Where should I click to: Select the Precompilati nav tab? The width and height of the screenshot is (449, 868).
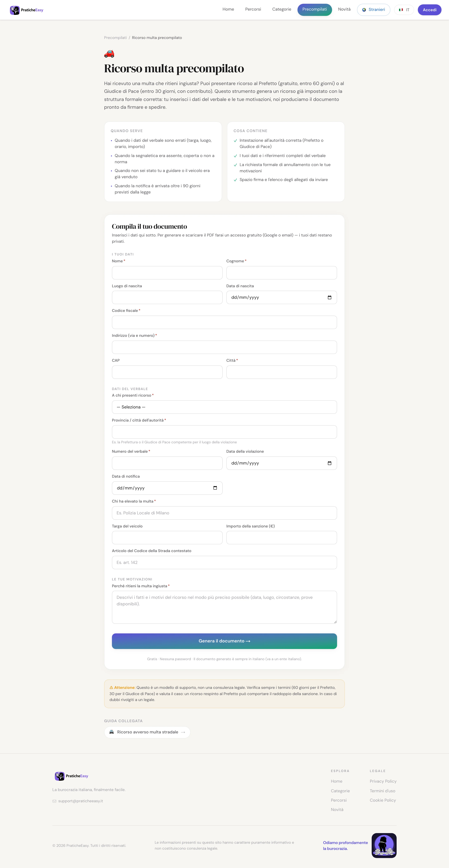point(314,10)
